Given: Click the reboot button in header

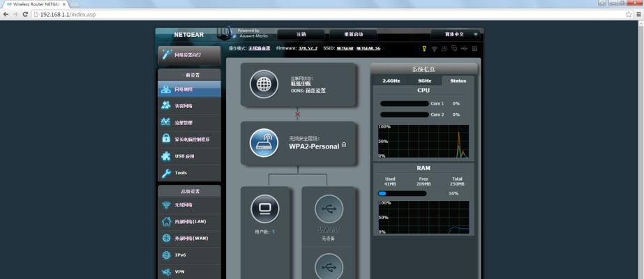Looking at the screenshot, I should [353, 34].
